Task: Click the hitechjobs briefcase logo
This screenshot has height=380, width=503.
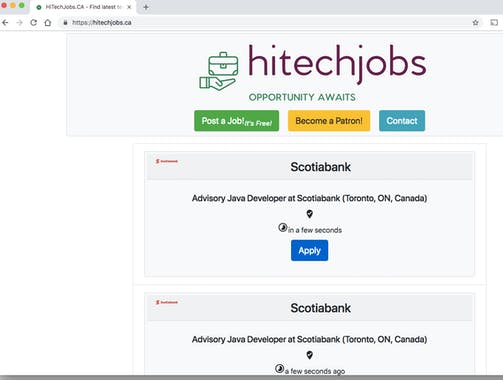Action: click(x=219, y=71)
